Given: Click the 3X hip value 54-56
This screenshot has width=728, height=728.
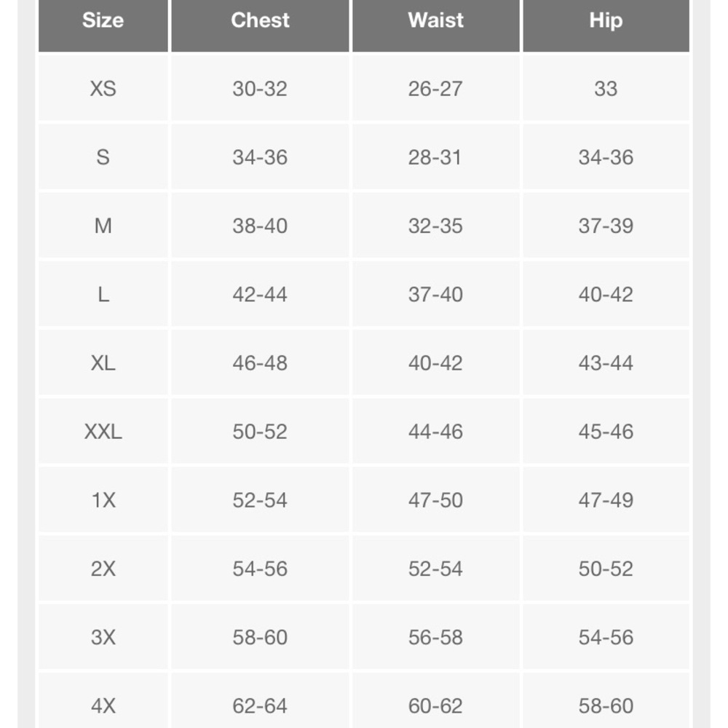Looking at the screenshot, I should tap(606, 637).
